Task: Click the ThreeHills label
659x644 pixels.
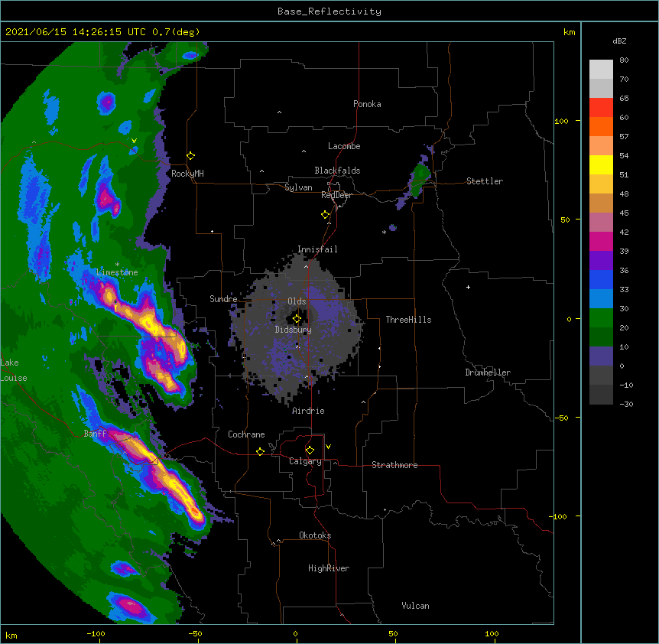Action: pyautogui.click(x=408, y=320)
